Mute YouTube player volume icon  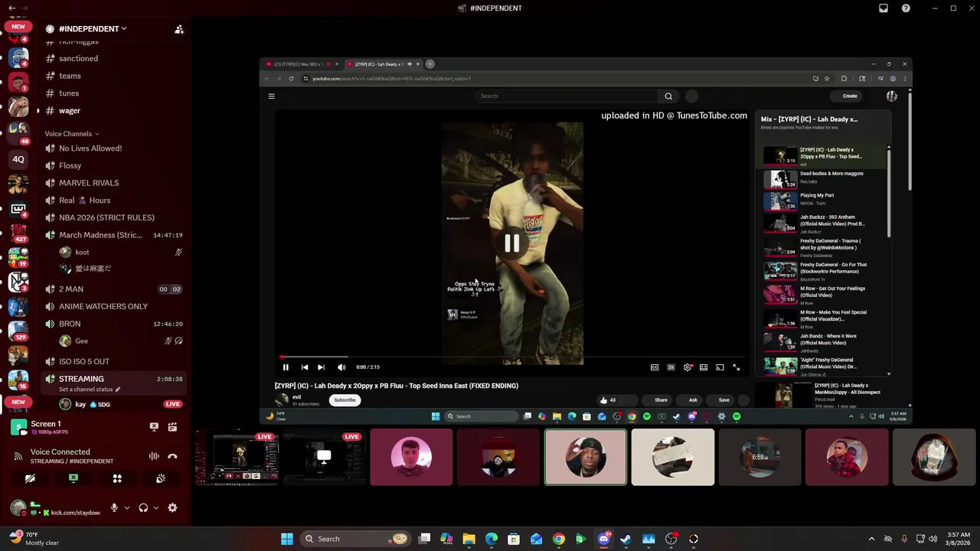pyautogui.click(x=341, y=367)
